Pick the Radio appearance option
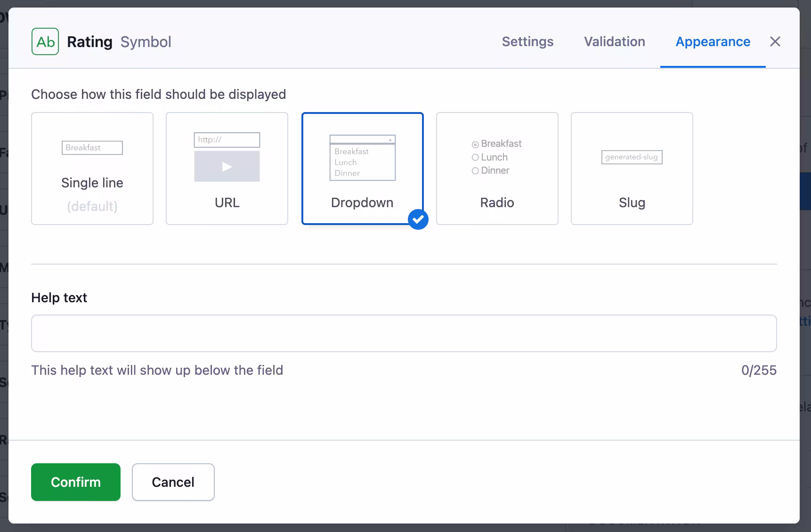Screen dimensions: 811x532 click(x=497, y=169)
